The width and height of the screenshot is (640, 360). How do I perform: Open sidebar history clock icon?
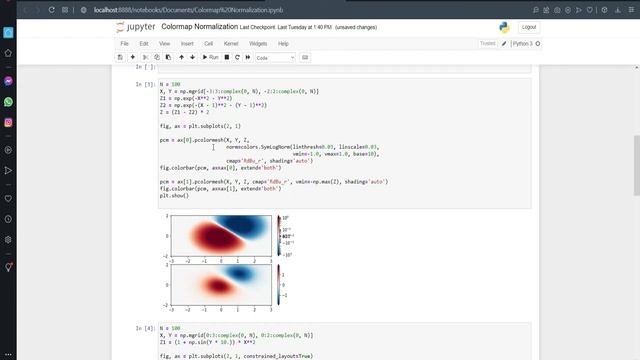pyautogui.click(x=8, y=219)
